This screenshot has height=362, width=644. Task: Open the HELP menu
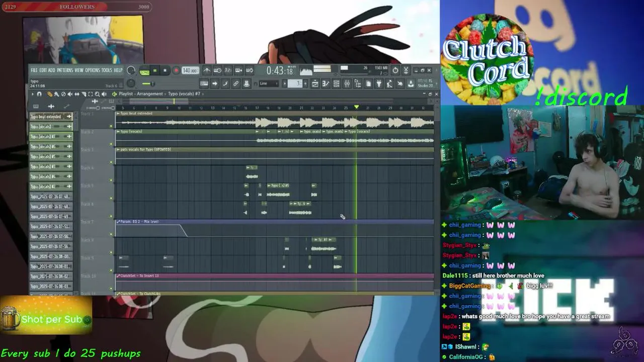[x=118, y=70]
